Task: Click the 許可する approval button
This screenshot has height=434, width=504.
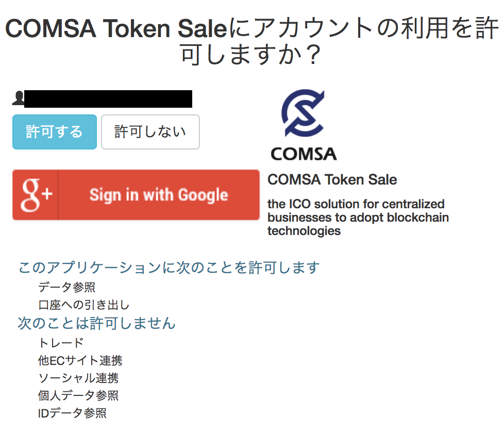Action: click(54, 132)
